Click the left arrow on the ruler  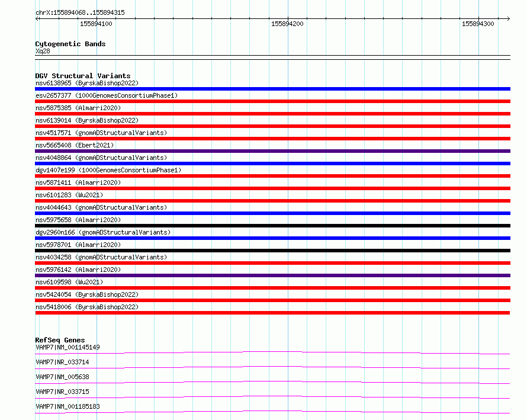(37, 18)
